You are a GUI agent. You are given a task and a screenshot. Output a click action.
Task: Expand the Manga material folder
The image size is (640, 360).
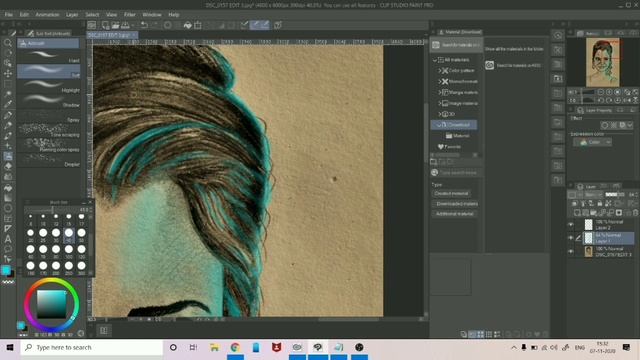(x=440, y=93)
